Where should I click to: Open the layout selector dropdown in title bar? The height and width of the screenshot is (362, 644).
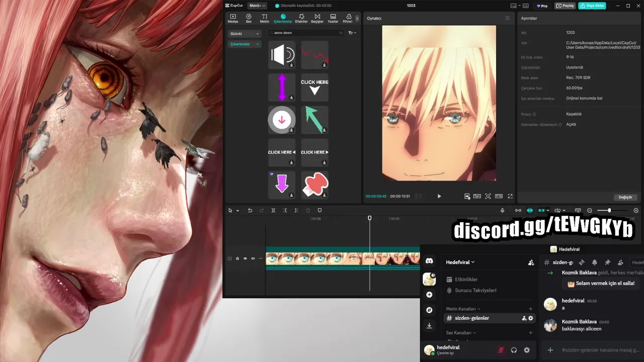[515, 6]
